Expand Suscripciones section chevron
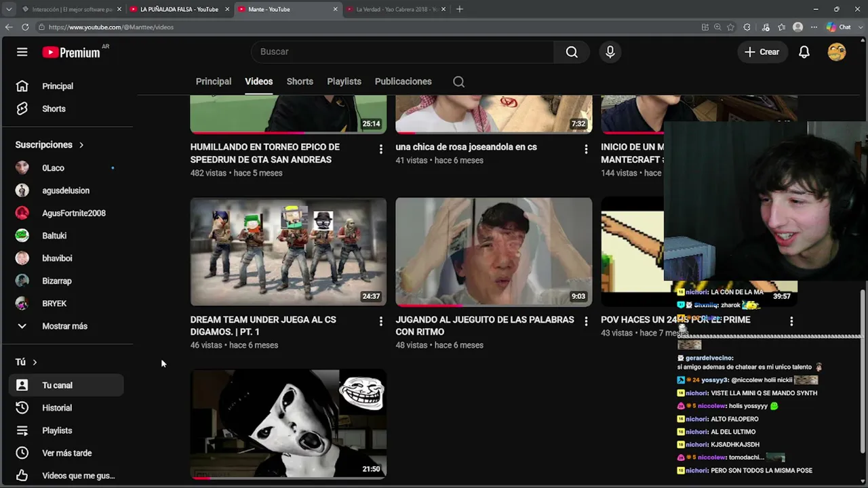This screenshot has width=868, height=488. 81,145
